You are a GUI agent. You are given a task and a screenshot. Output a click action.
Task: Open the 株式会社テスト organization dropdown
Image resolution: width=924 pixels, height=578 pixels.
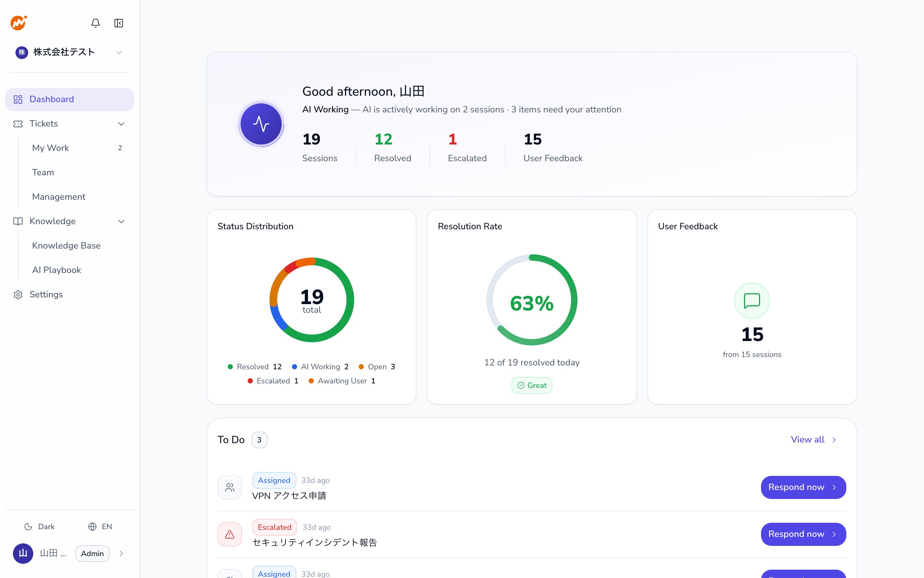[x=70, y=52]
